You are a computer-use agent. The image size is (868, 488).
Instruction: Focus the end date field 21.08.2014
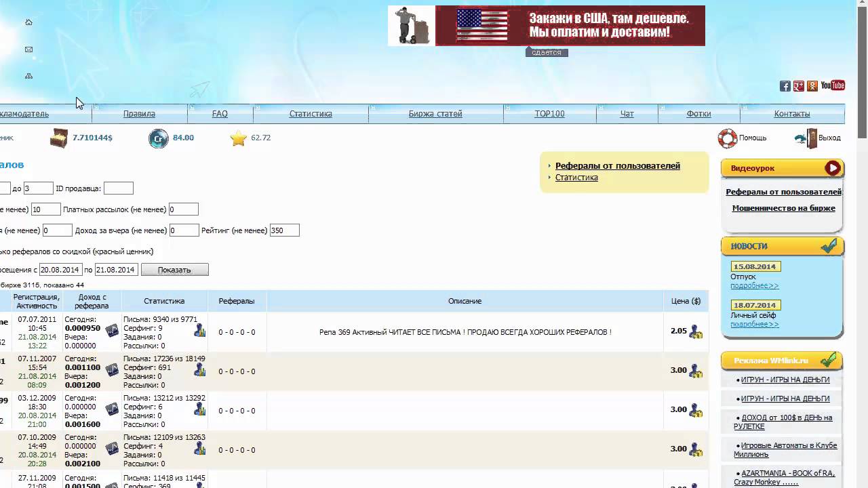click(116, 270)
